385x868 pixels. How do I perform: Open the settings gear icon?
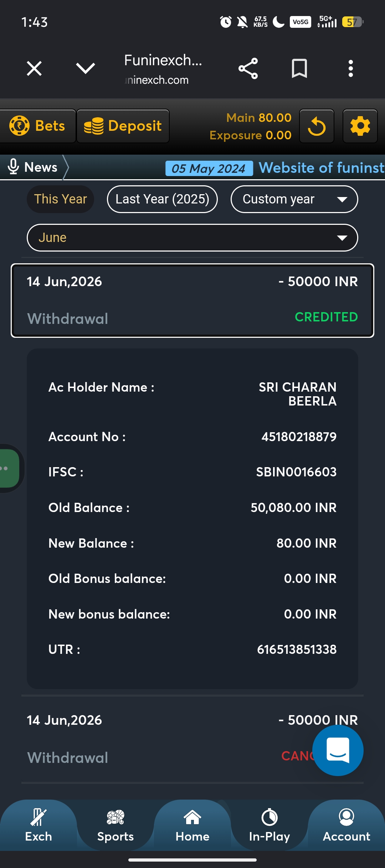coord(360,126)
